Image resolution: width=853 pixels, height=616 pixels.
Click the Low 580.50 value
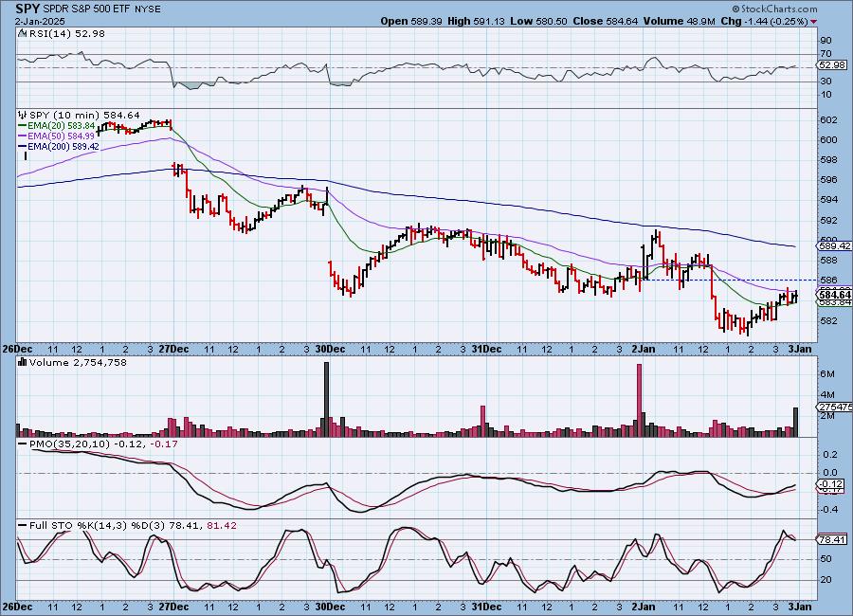(538, 21)
